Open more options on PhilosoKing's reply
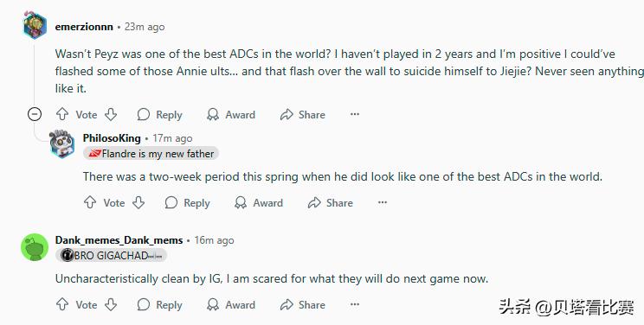This screenshot has width=644, height=325. (383, 202)
